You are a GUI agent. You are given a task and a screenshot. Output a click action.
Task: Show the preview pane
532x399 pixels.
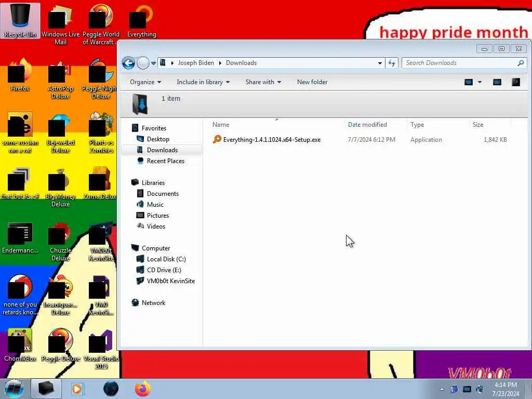click(x=497, y=82)
